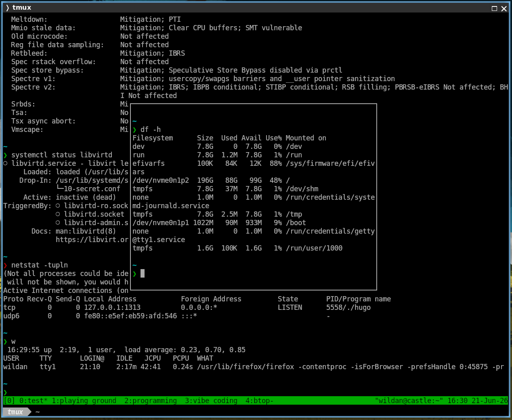Maximize the tmux terminal window
Screen dimensions: 512x420
[494, 8]
